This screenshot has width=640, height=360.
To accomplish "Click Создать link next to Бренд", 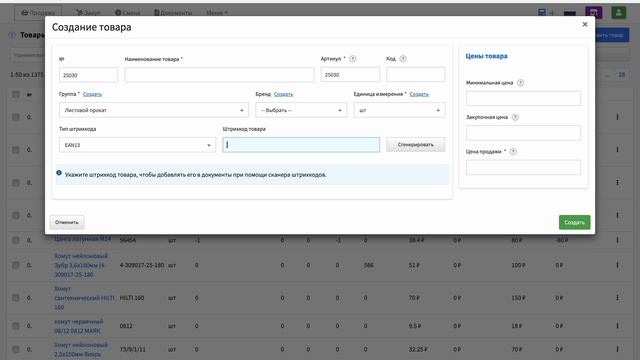I will click(283, 94).
